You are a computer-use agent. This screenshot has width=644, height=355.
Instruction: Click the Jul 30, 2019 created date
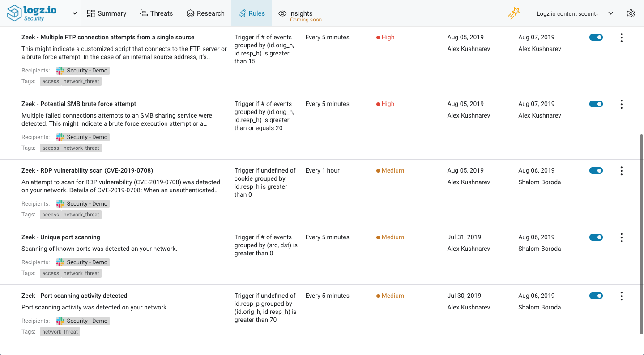(464, 296)
